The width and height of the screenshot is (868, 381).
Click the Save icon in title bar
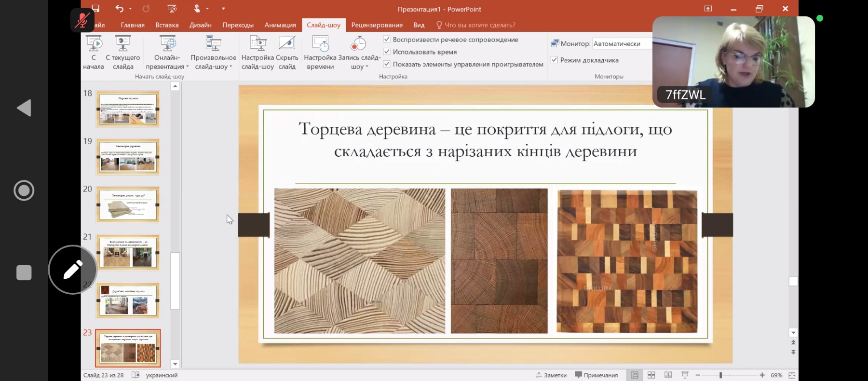pos(95,9)
